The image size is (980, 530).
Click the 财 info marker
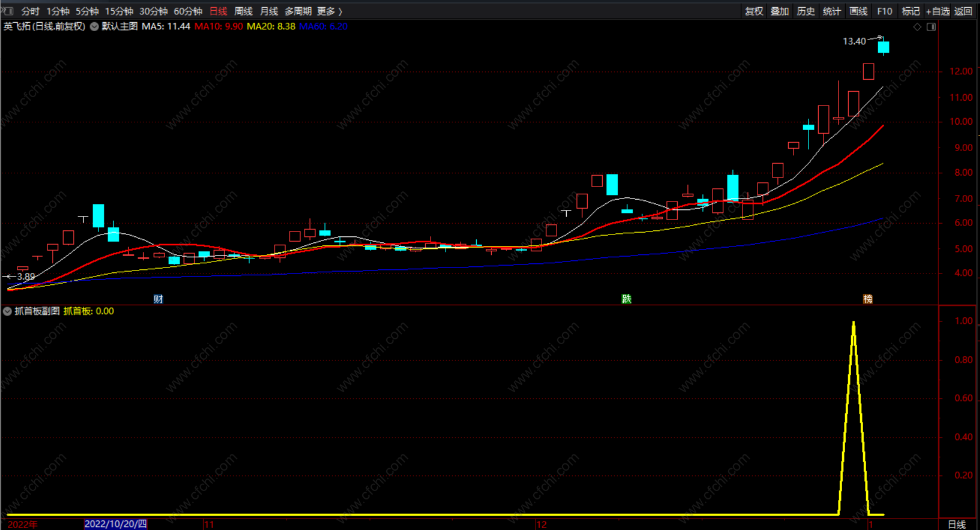click(158, 299)
